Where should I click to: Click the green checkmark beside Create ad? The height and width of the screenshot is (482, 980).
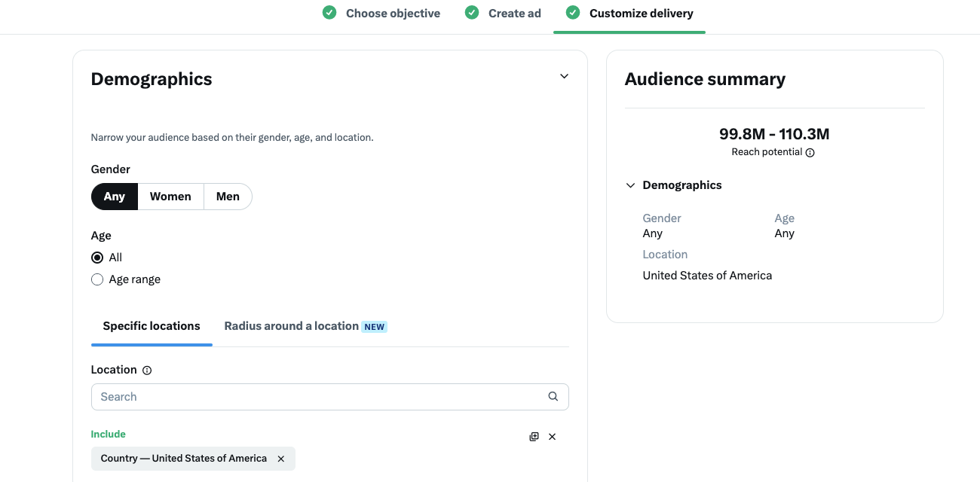(x=471, y=12)
